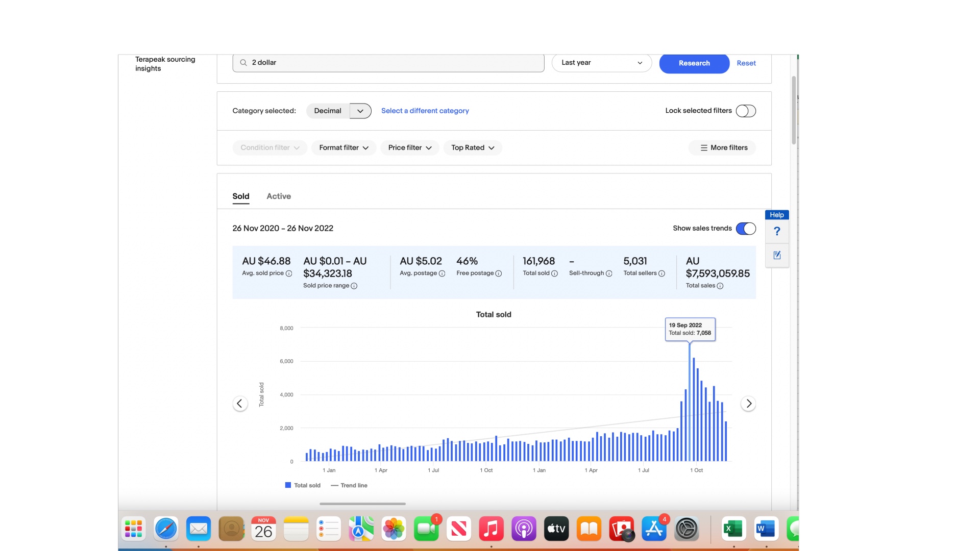This screenshot has width=980, height=551.
Task: Switch to the Sold tab
Action: [x=241, y=196]
